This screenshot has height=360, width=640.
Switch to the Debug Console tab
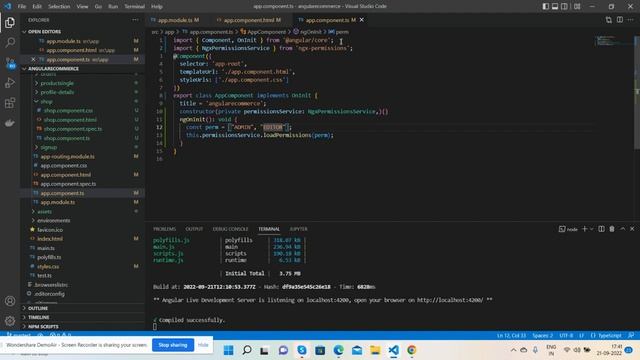pos(230,229)
